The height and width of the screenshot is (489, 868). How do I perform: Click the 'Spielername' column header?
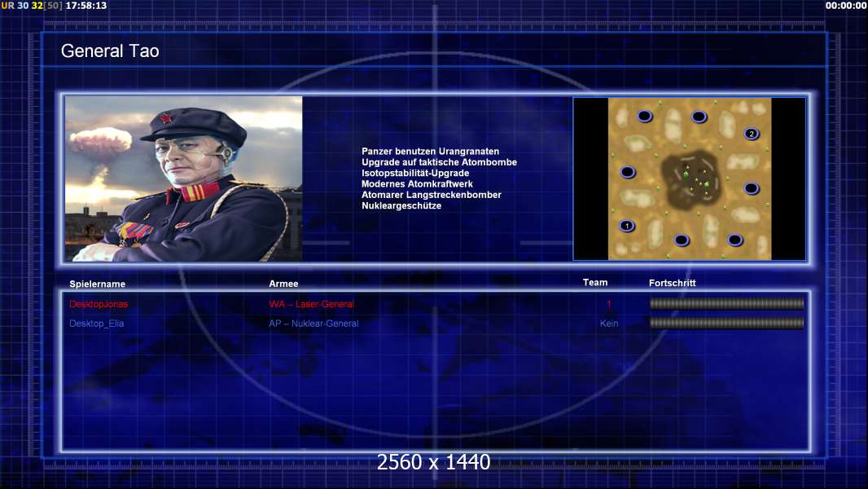98,284
